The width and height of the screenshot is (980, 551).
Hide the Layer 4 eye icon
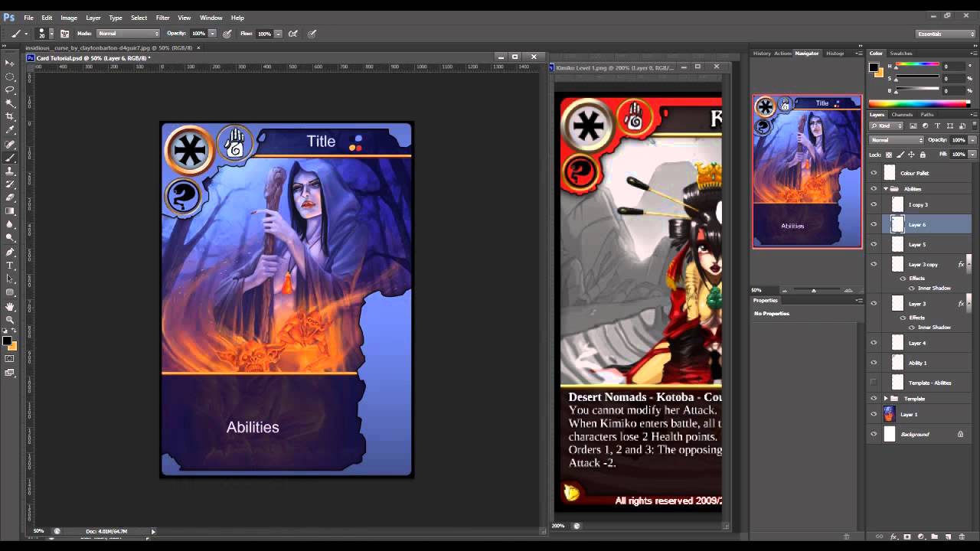(x=874, y=343)
